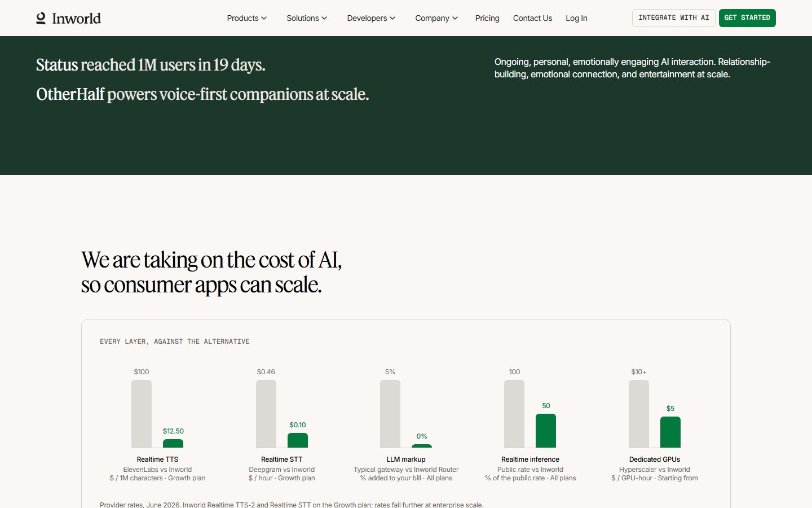Click "Hyperscaler vs Inworld" caption

click(655, 470)
